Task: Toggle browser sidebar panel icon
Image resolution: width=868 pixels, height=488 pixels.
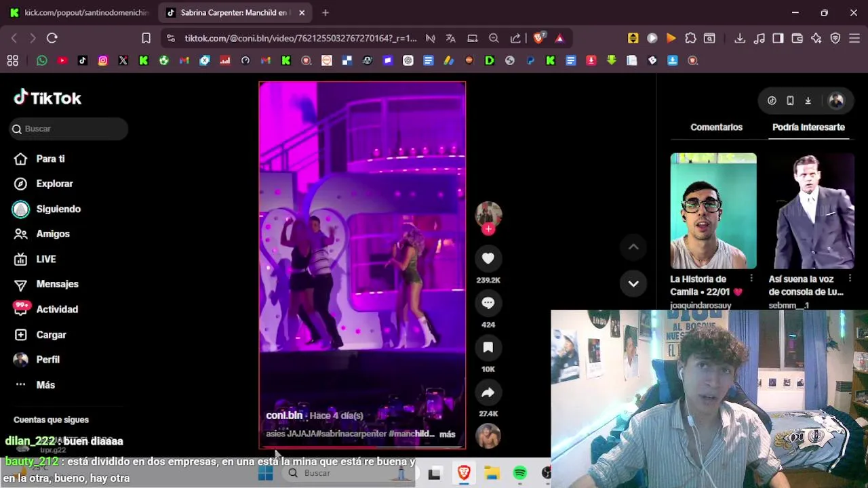Action: (x=778, y=38)
